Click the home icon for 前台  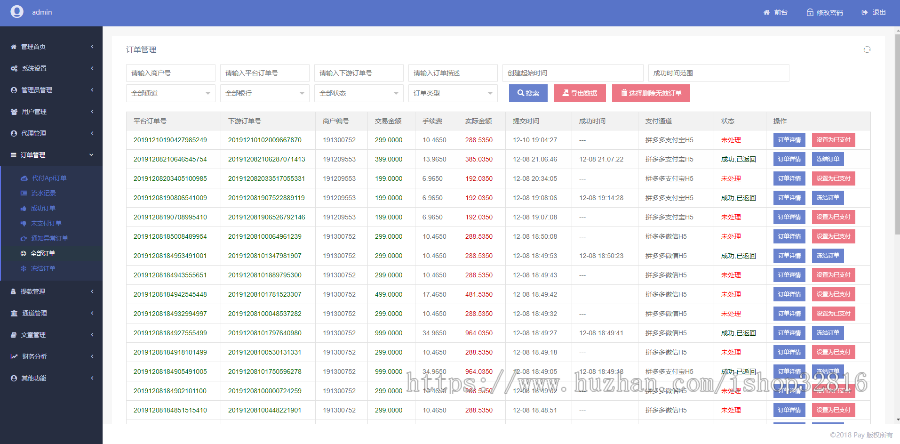click(767, 12)
